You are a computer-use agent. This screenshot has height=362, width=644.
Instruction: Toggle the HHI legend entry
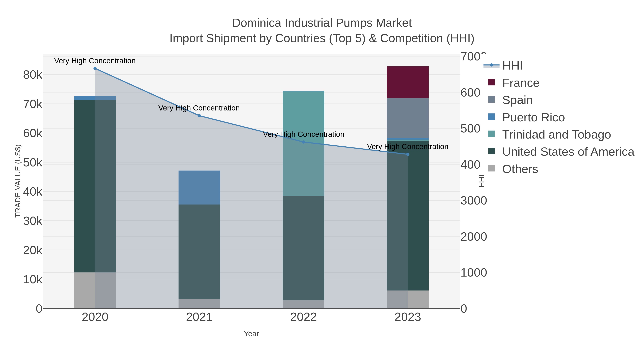click(503, 65)
